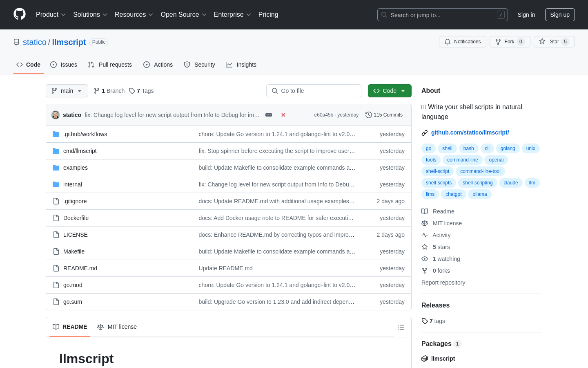This screenshot has width=588, height=368.
Task: Click the star icon to star repository
Action: pyautogui.click(x=542, y=41)
